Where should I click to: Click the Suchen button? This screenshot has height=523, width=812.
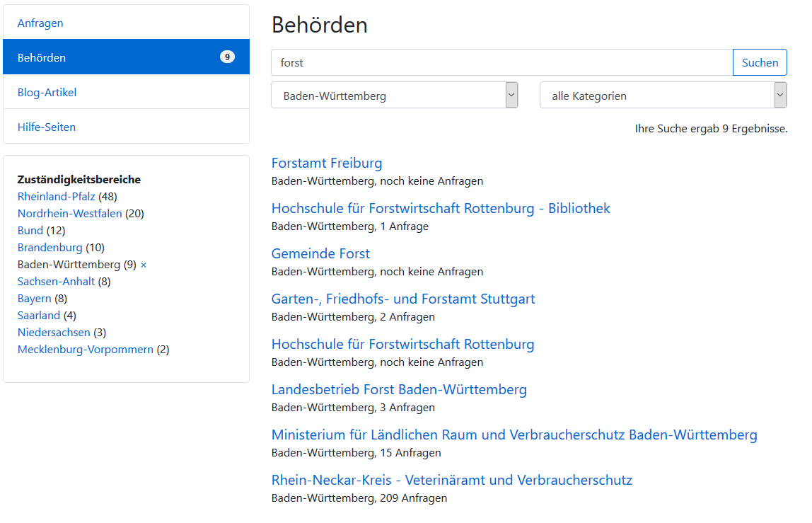760,63
